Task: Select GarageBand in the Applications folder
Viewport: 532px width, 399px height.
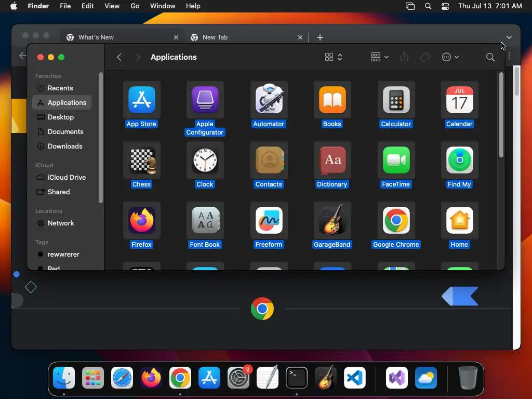Action: click(332, 220)
